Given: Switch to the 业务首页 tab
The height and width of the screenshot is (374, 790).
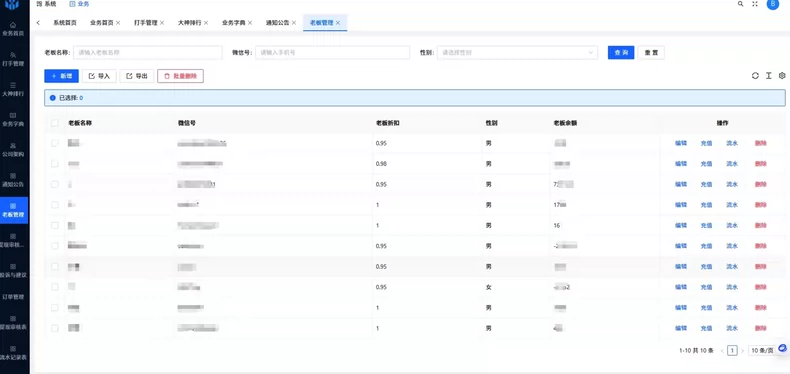Looking at the screenshot, I should click(x=102, y=23).
